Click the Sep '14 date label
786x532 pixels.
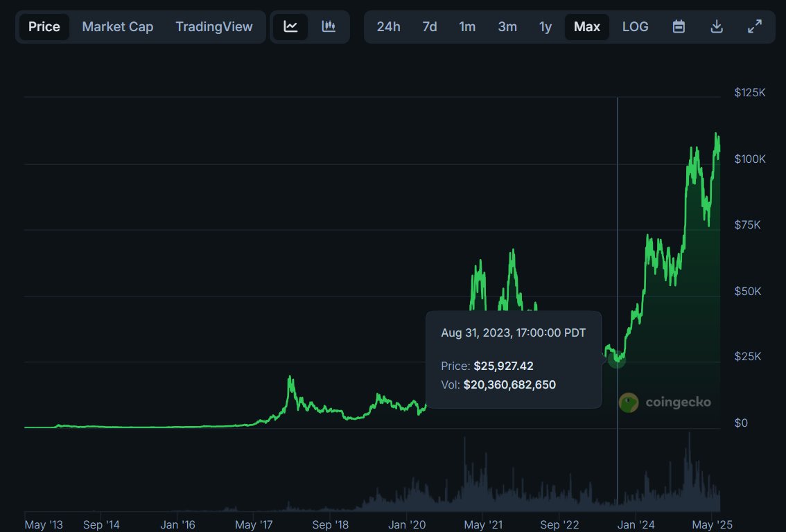pyautogui.click(x=101, y=524)
